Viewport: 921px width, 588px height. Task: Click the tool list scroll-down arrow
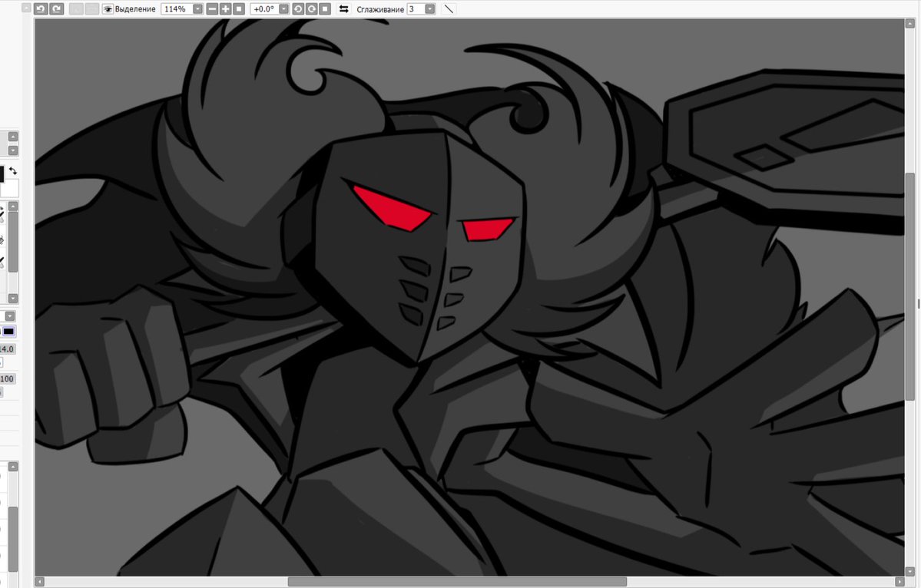click(x=13, y=298)
